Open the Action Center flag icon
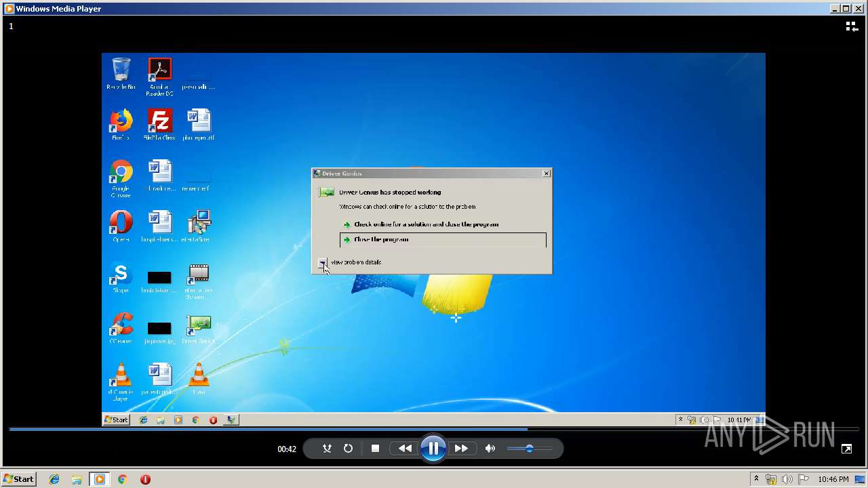This screenshot has height=488, width=868. [x=804, y=479]
